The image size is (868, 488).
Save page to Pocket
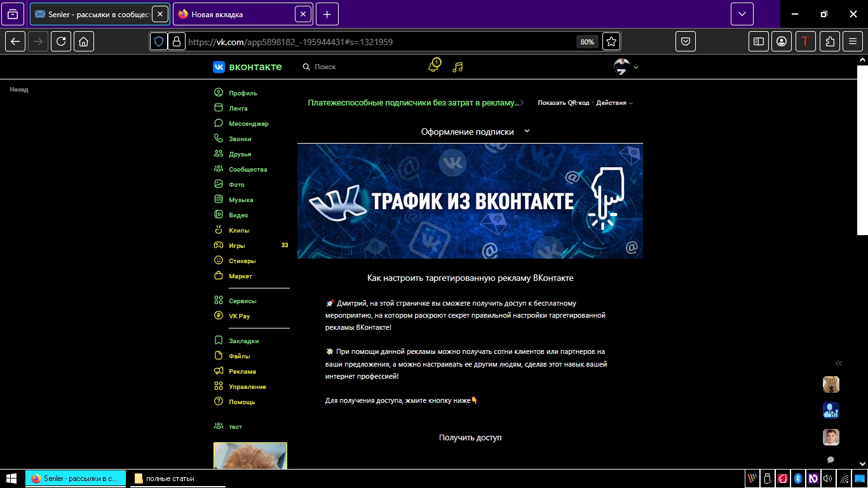pyautogui.click(x=686, y=42)
